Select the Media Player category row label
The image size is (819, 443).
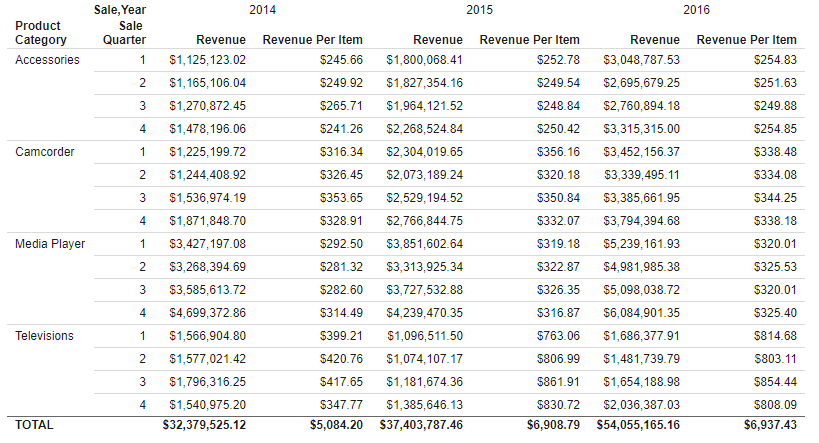coord(50,244)
